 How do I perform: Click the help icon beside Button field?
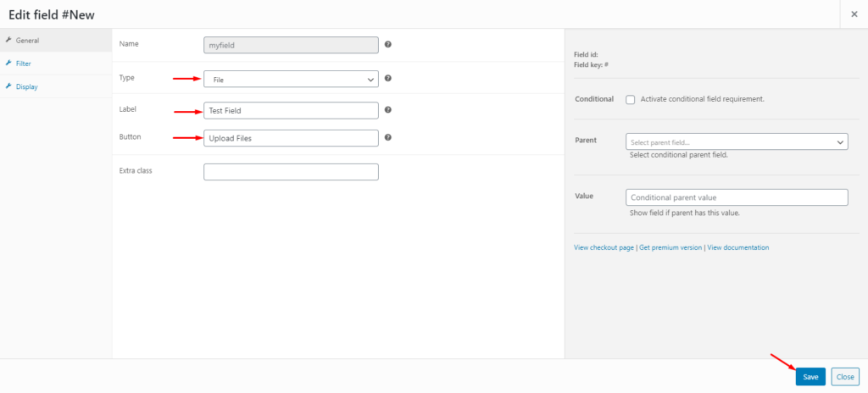click(388, 137)
